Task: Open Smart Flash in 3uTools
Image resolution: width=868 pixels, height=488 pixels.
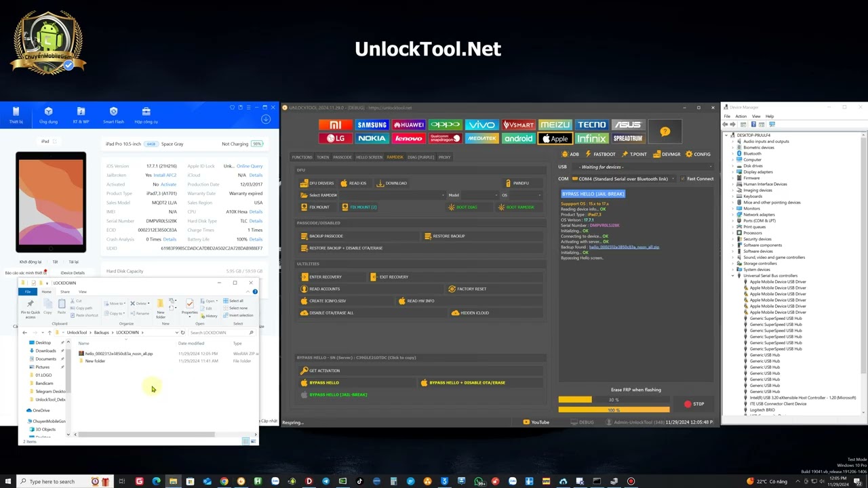Action: click(x=113, y=115)
